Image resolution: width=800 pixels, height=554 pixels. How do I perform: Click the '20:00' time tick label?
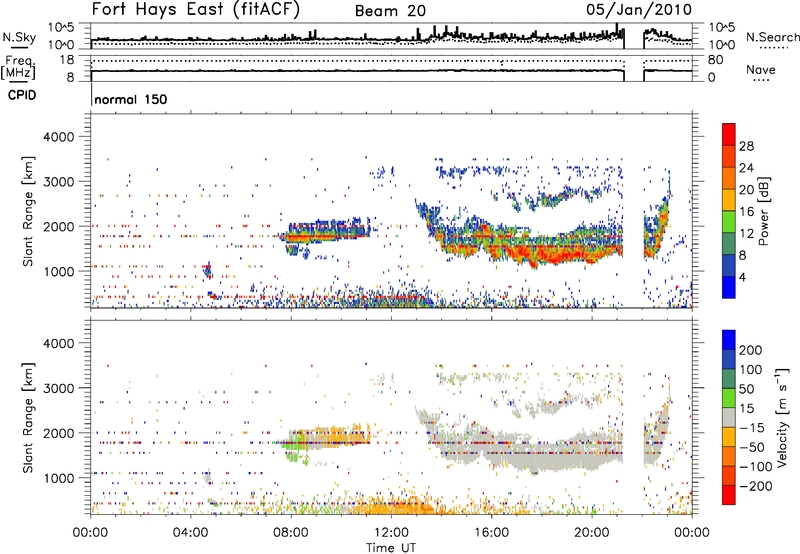(591, 533)
